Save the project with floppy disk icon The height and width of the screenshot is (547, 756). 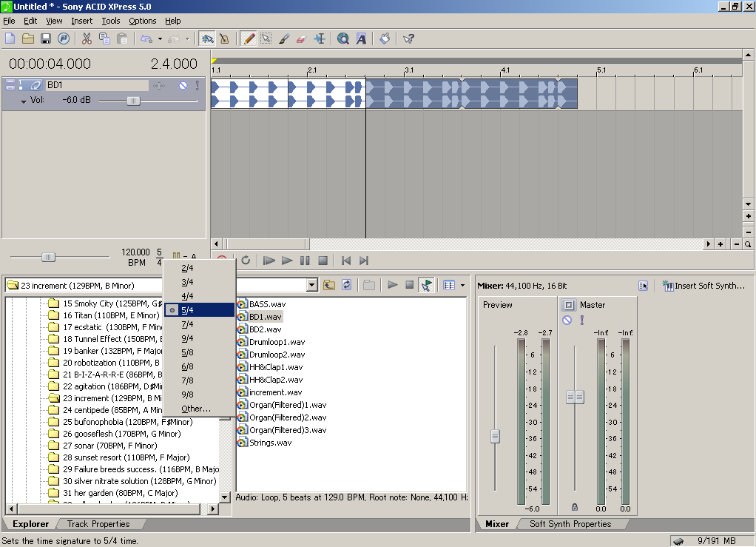[46, 38]
